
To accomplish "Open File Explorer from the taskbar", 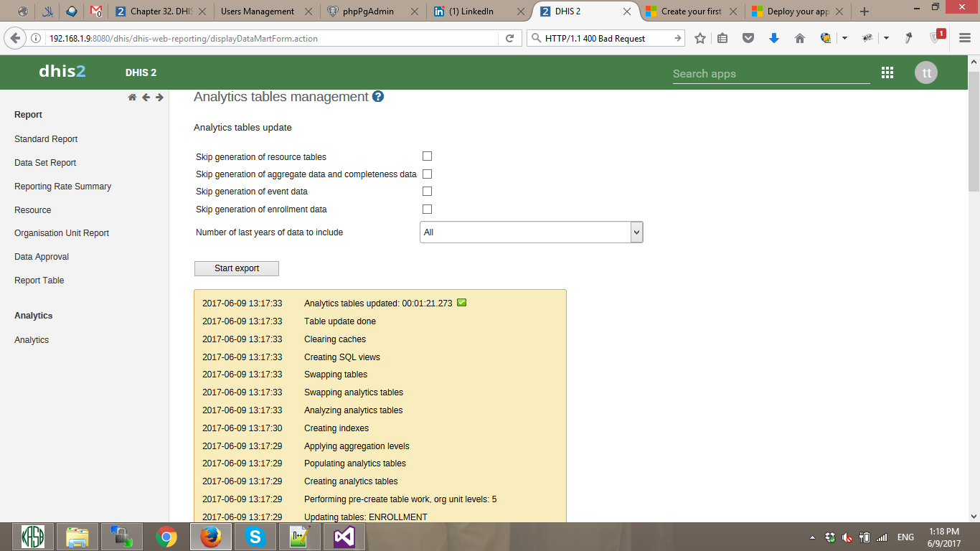I will (x=77, y=537).
